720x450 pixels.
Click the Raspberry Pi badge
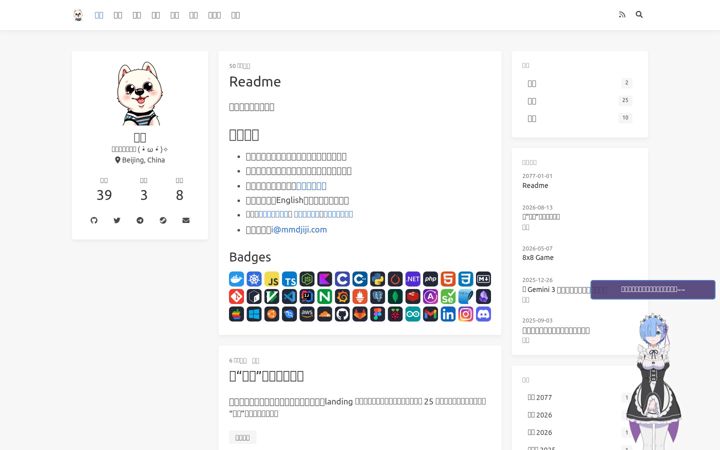click(395, 314)
